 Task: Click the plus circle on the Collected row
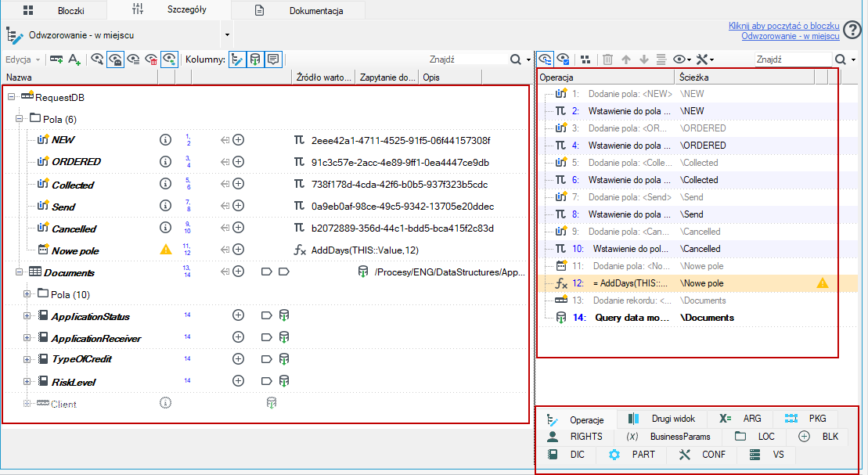coord(238,184)
